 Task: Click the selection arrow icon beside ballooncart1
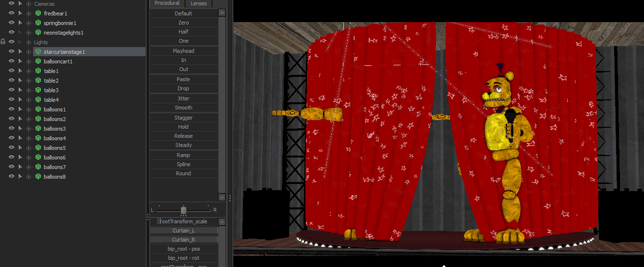20,61
